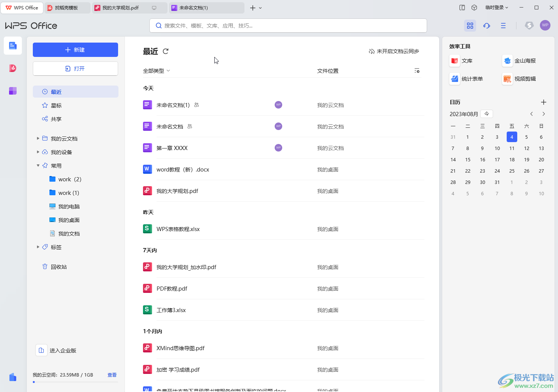This screenshot has width=558, height=392.
Task: Open the 我的大学规划_加水印.pdf file
Action: click(x=283, y=267)
